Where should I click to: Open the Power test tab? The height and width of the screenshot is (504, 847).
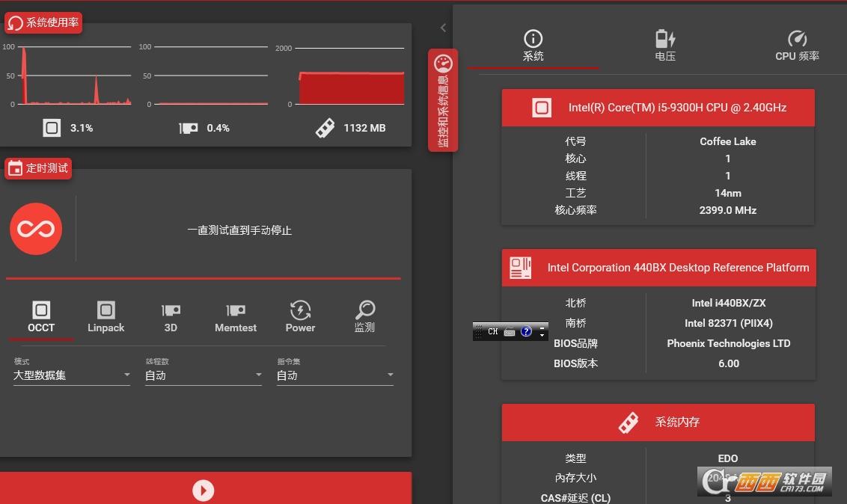tap(300, 317)
